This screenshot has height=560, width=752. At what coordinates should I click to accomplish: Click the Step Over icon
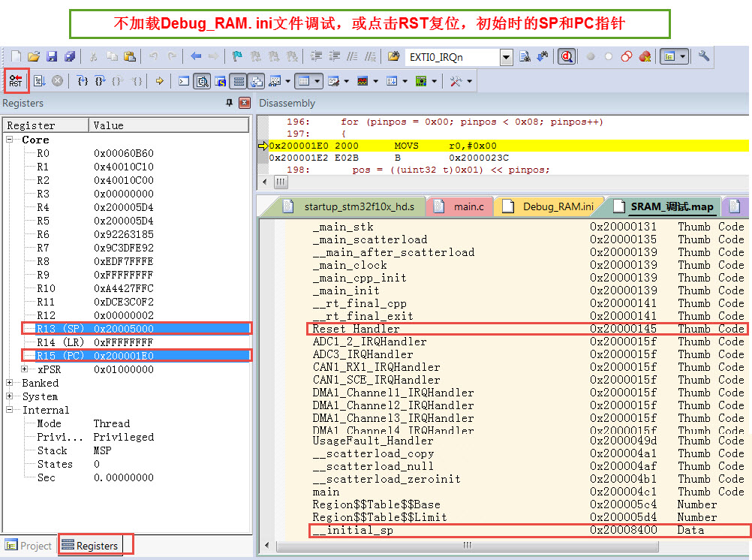100,81
